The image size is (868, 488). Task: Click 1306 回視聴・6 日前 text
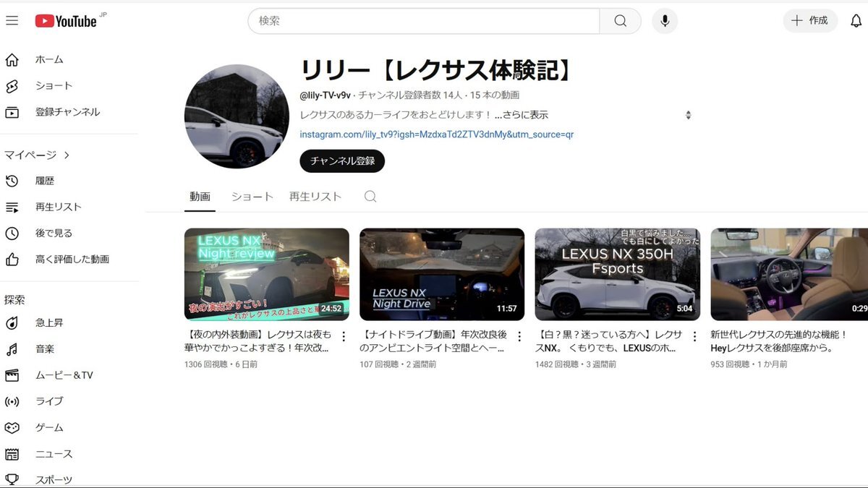click(x=221, y=364)
